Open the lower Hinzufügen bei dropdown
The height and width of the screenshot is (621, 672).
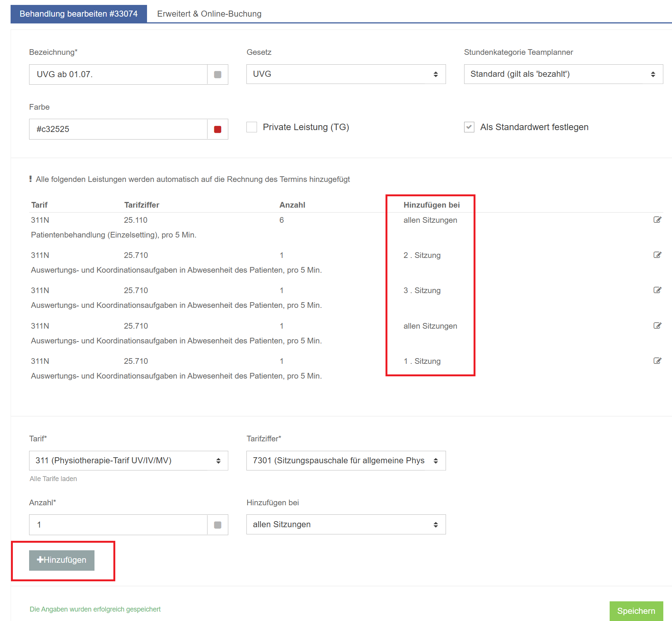click(346, 525)
